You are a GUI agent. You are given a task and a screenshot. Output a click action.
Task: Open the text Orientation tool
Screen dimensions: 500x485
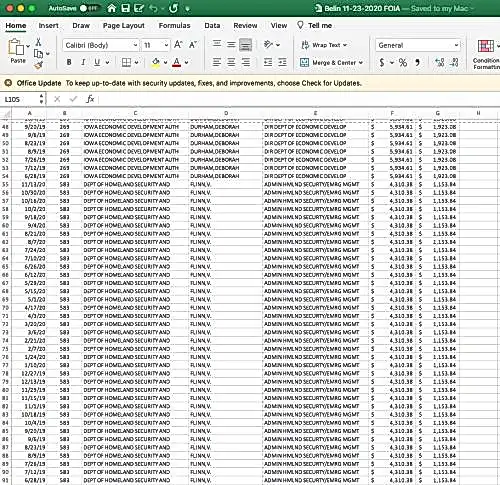[269, 44]
